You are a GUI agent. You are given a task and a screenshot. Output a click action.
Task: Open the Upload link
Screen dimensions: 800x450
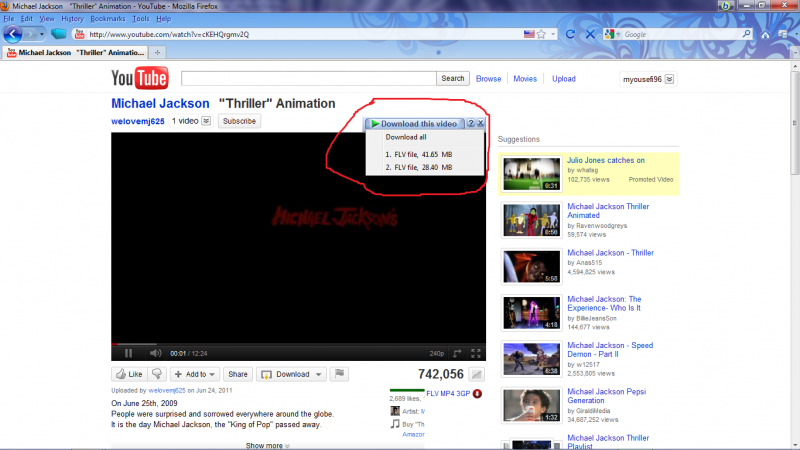click(564, 79)
